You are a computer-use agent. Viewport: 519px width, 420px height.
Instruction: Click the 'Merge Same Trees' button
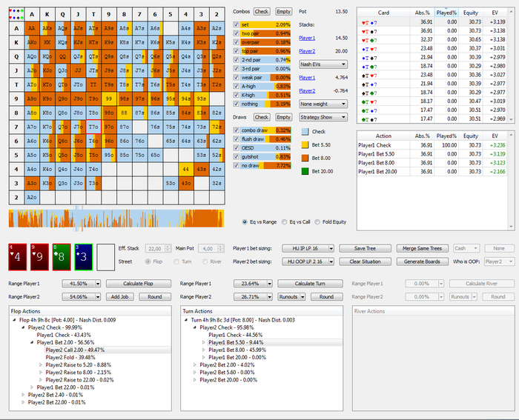point(423,248)
